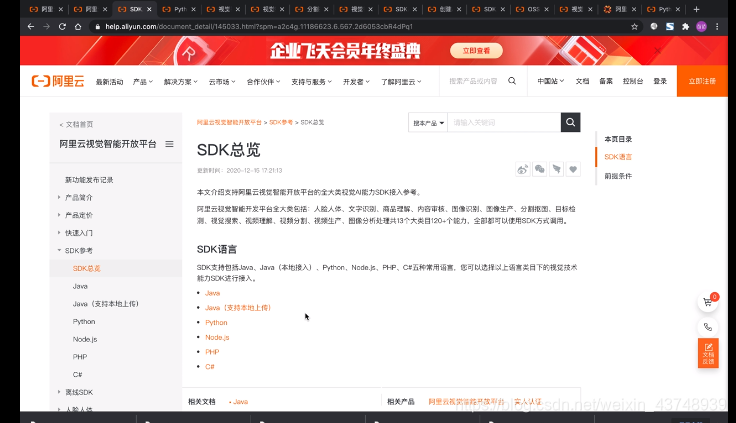Click 文档 in the top navigation
Screen dimensions: 736x423
582,81
